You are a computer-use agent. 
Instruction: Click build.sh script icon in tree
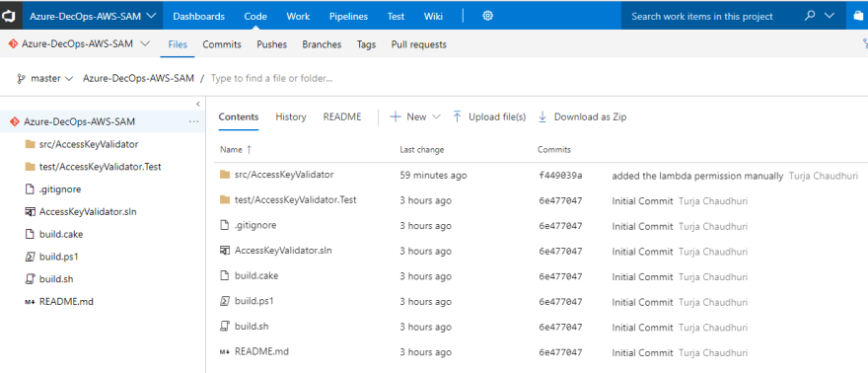tap(31, 279)
